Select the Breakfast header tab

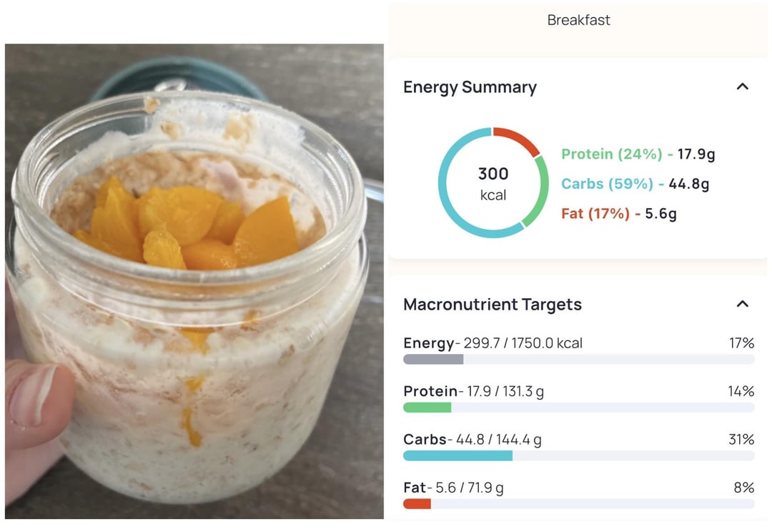click(x=578, y=20)
